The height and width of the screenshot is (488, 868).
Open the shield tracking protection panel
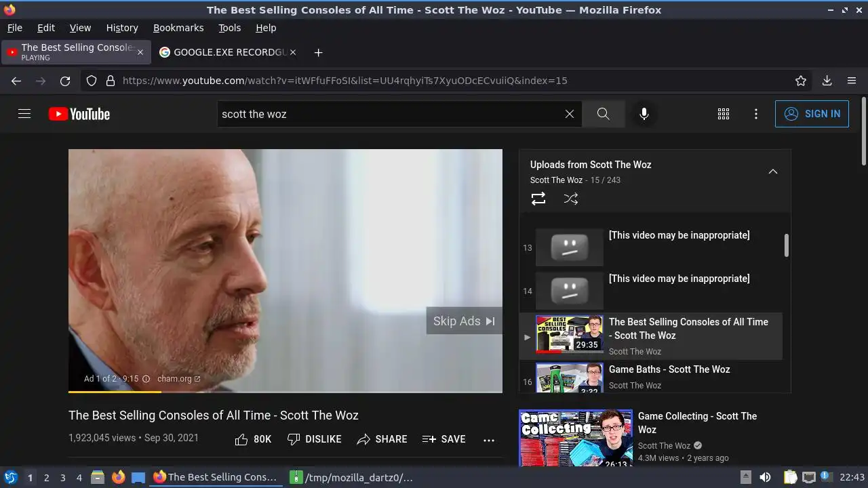[x=92, y=81]
